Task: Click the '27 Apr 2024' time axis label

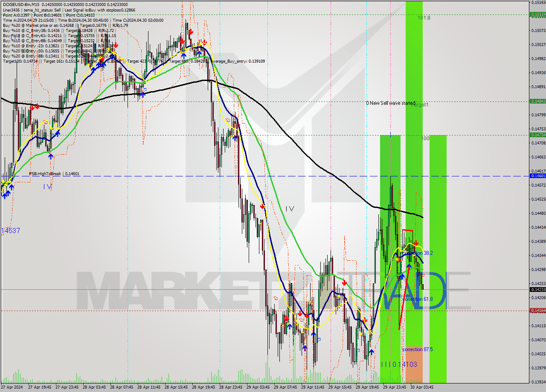Action: click(x=11, y=387)
